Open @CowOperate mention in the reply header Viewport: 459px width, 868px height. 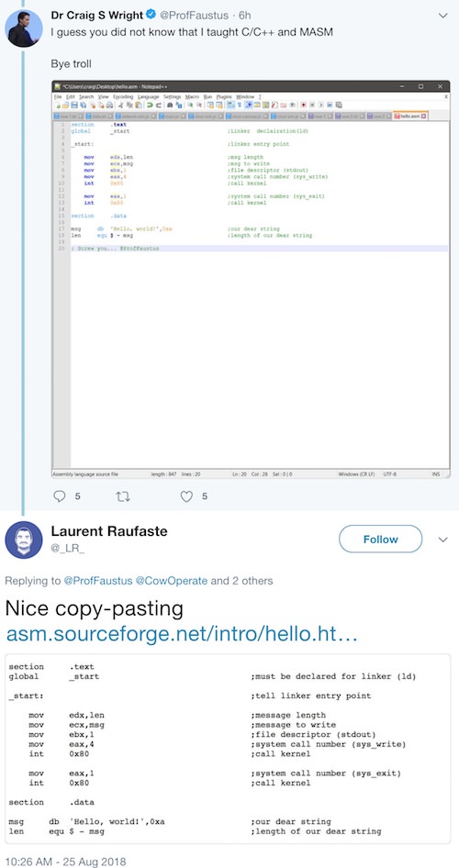pyautogui.click(x=172, y=581)
